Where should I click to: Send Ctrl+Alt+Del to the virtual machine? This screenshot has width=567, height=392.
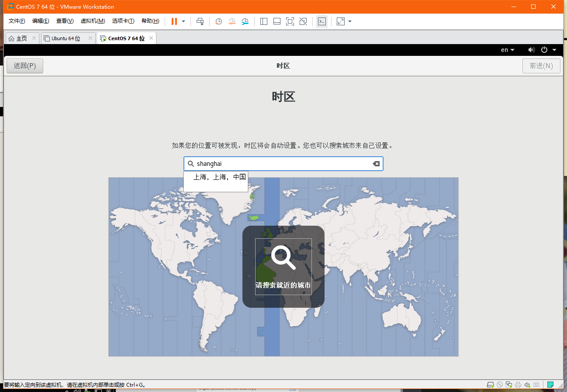point(200,21)
